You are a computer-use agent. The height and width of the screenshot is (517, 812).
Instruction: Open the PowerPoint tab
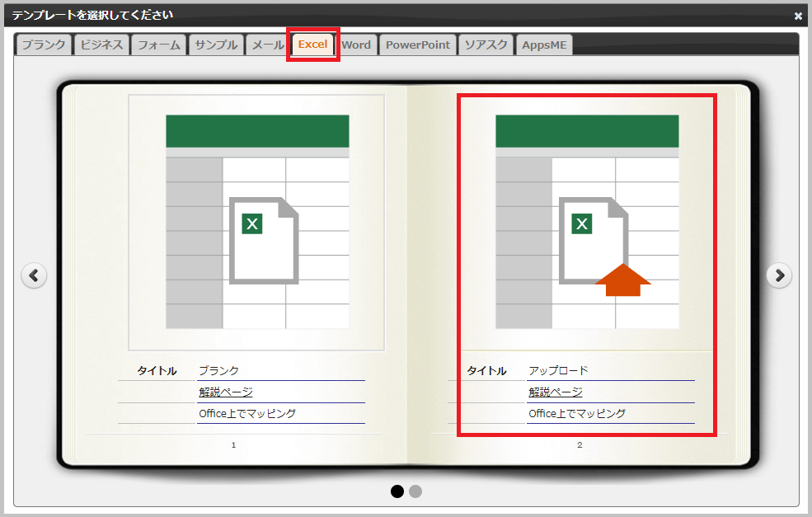pyautogui.click(x=418, y=45)
